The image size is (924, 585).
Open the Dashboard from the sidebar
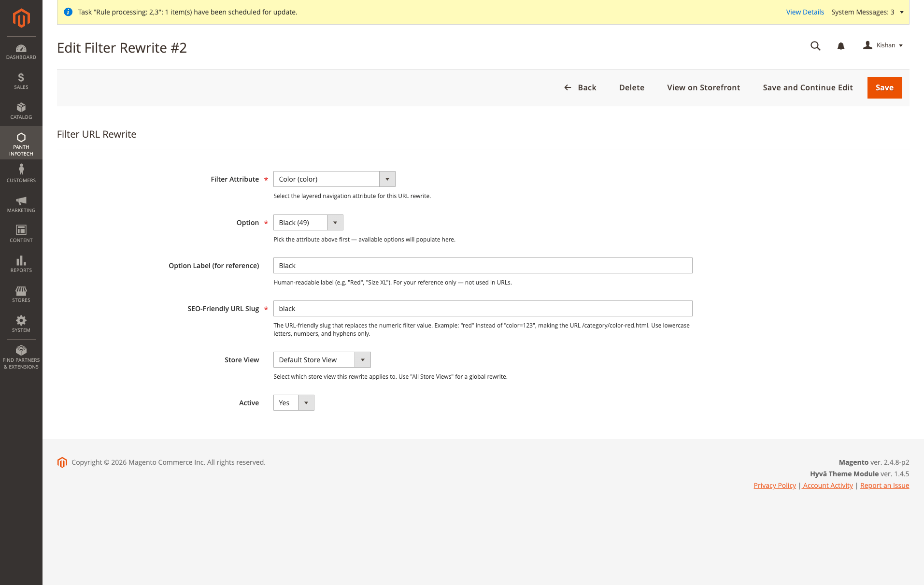click(x=21, y=51)
